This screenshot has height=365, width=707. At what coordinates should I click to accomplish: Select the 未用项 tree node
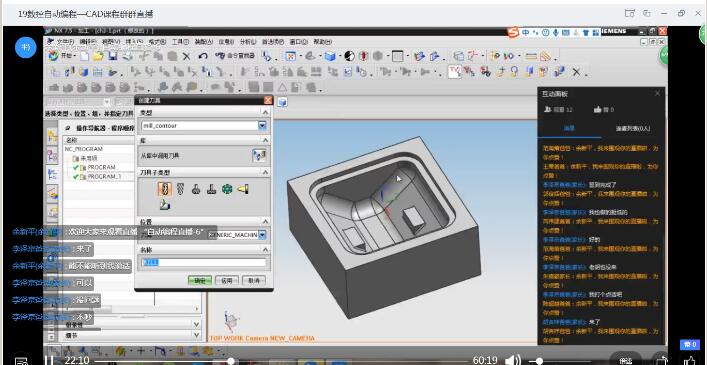click(89, 158)
